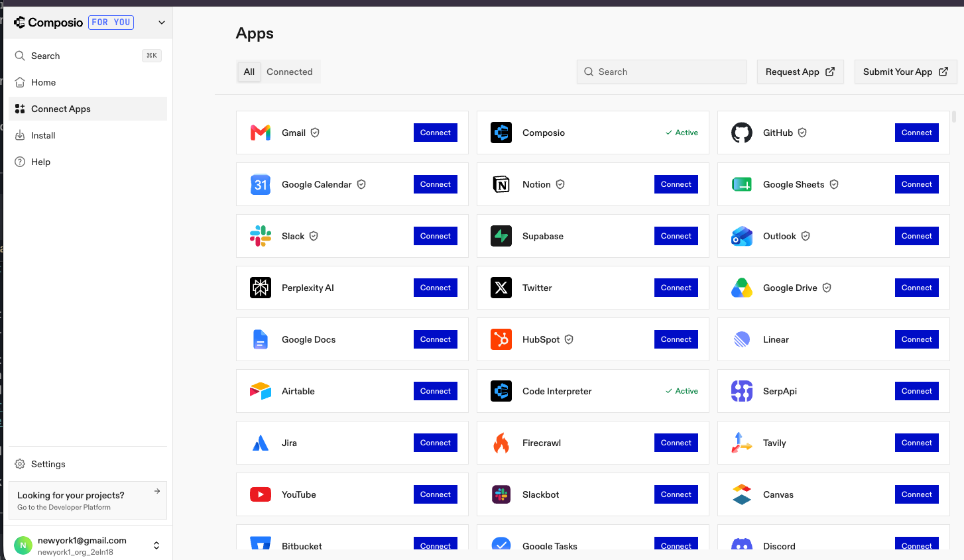Click the Linear logo icon
The image size is (964, 560).
pos(742,339)
